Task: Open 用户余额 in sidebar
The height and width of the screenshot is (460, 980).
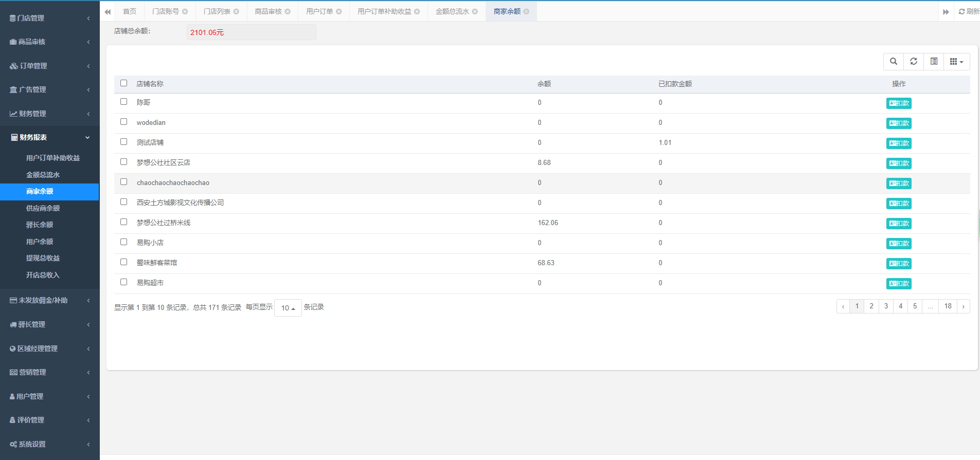Action: [x=49, y=242]
